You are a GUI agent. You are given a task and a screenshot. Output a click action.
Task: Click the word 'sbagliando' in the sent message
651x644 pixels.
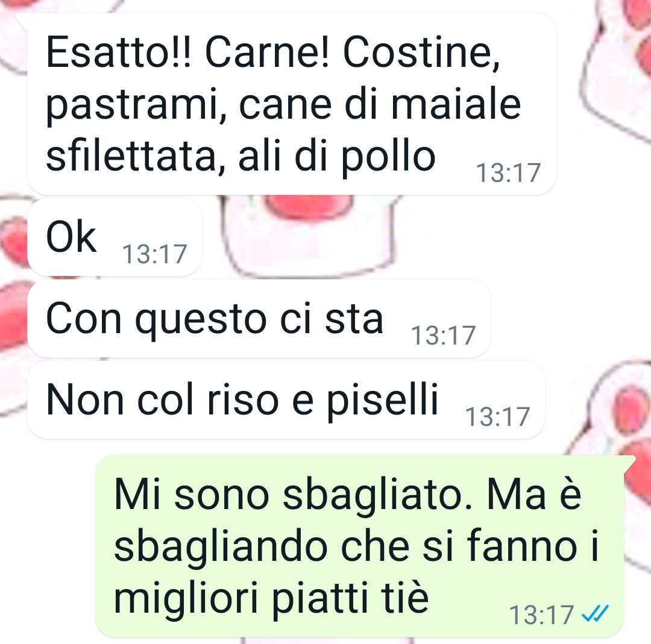[221, 549]
